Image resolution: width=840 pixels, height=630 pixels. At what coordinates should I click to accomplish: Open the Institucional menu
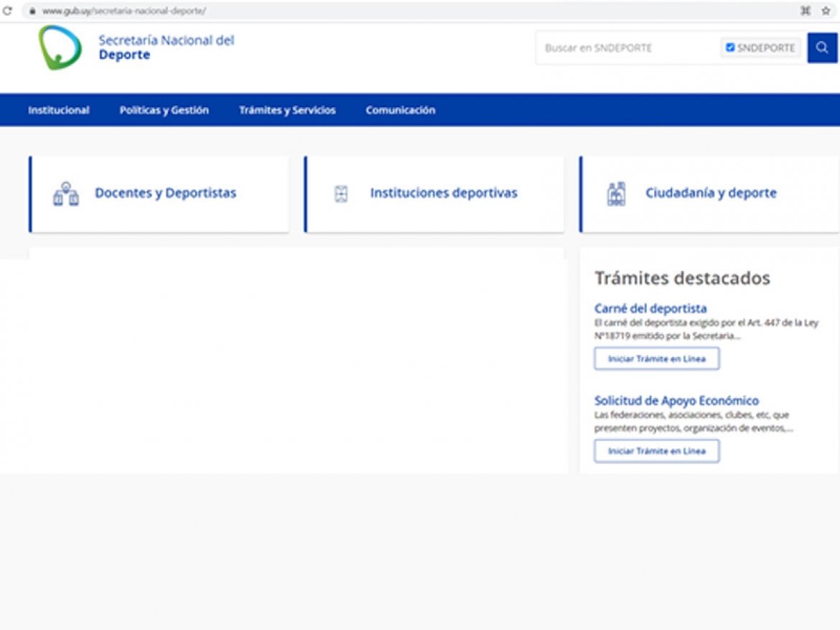59,110
